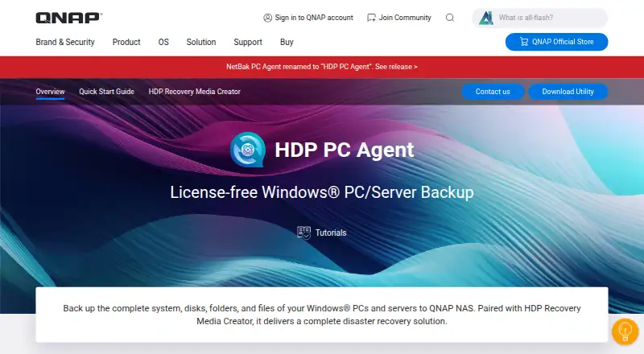The width and height of the screenshot is (644, 354).
Task: Open the Product menu
Action: tap(126, 42)
